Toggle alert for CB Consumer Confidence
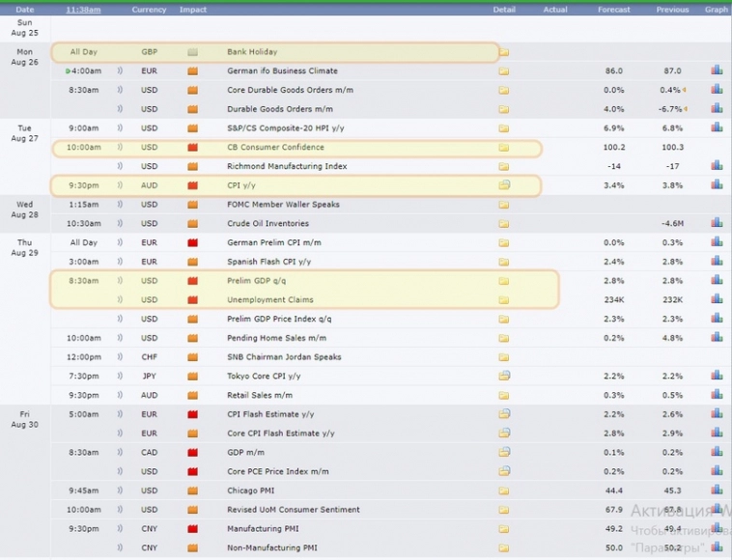The width and height of the screenshot is (732, 560). coord(120,147)
